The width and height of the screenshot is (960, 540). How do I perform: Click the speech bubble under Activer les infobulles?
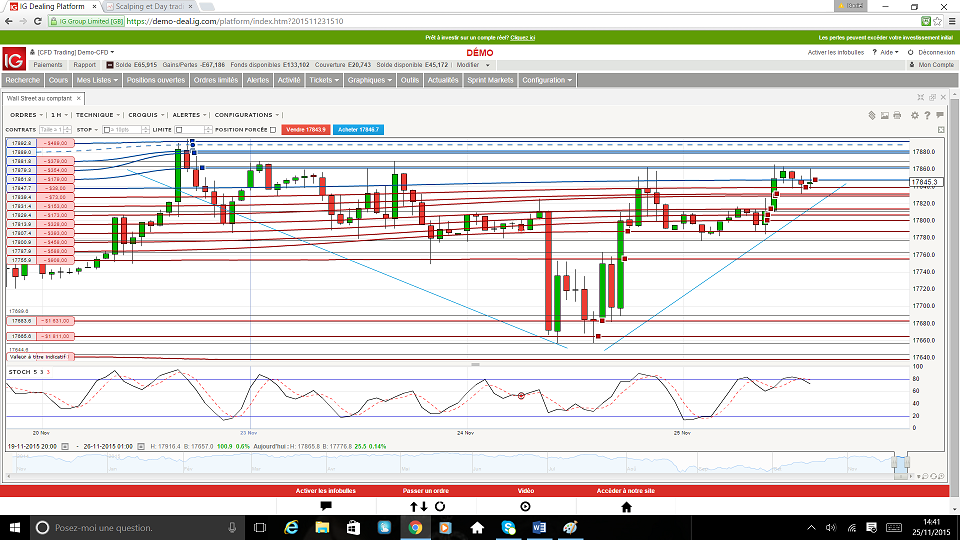click(326, 506)
